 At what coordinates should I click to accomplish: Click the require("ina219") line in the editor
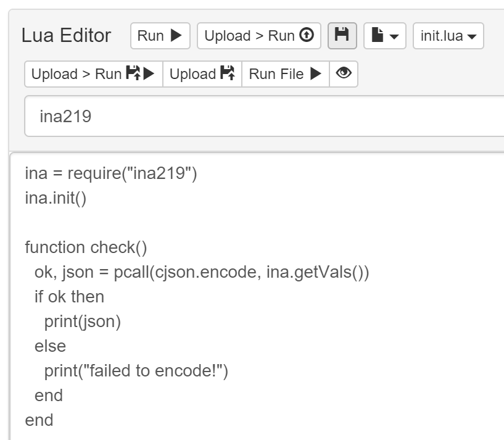[x=110, y=173]
